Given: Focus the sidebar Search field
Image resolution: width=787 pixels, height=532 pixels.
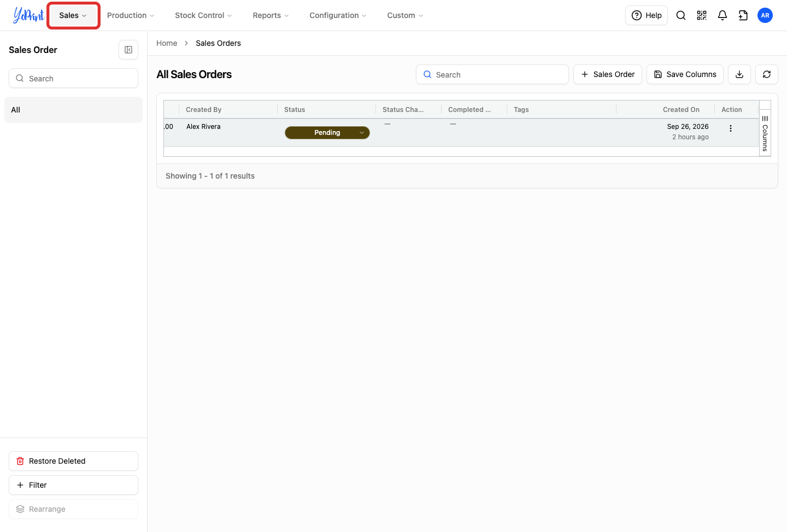Looking at the screenshot, I should (x=73, y=78).
